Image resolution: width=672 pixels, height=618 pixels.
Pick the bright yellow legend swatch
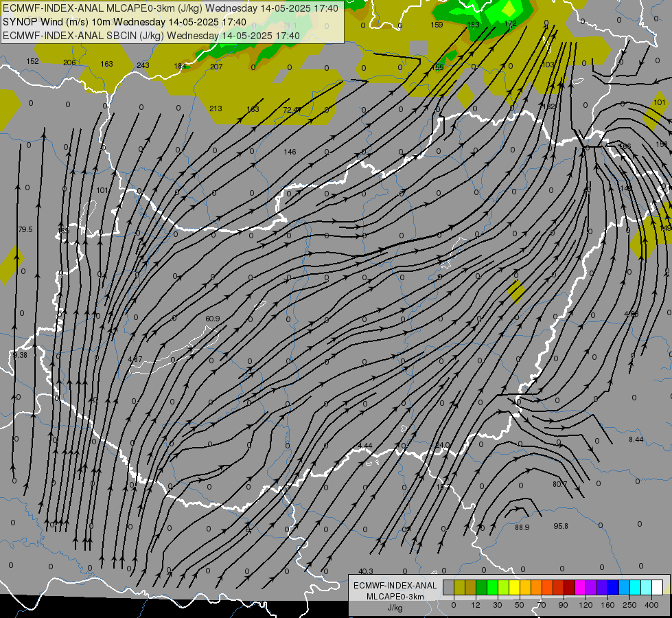point(514,587)
